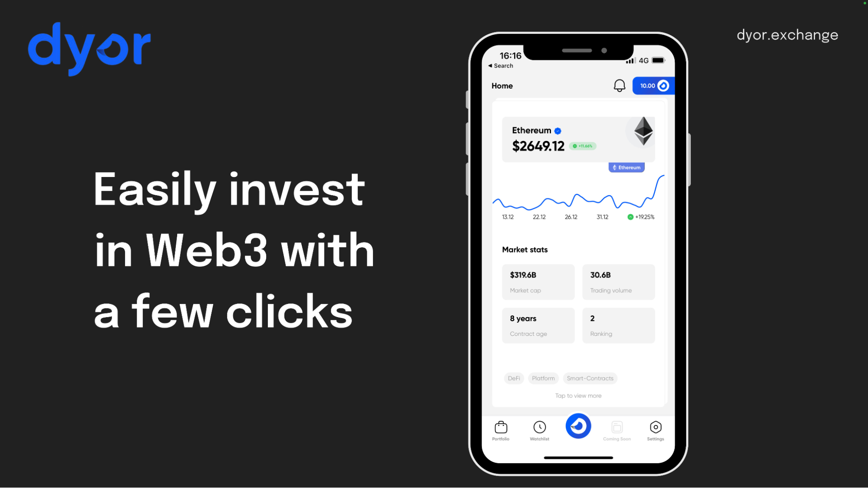Tap the Ethereum logo icon

click(643, 132)
